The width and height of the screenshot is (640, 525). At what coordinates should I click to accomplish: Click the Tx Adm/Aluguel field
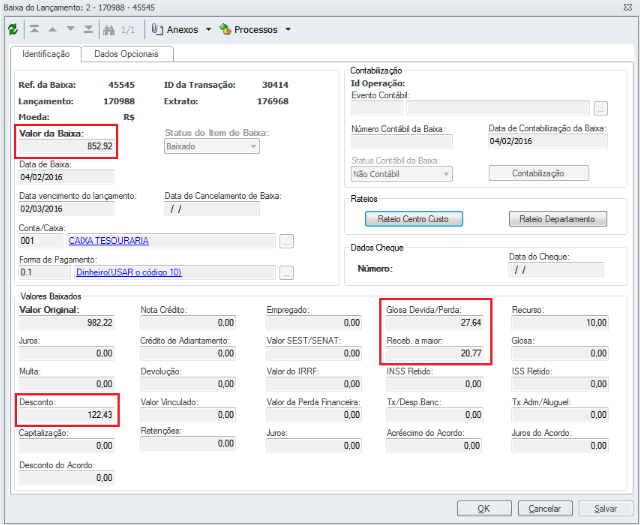[x=560, y=415]
